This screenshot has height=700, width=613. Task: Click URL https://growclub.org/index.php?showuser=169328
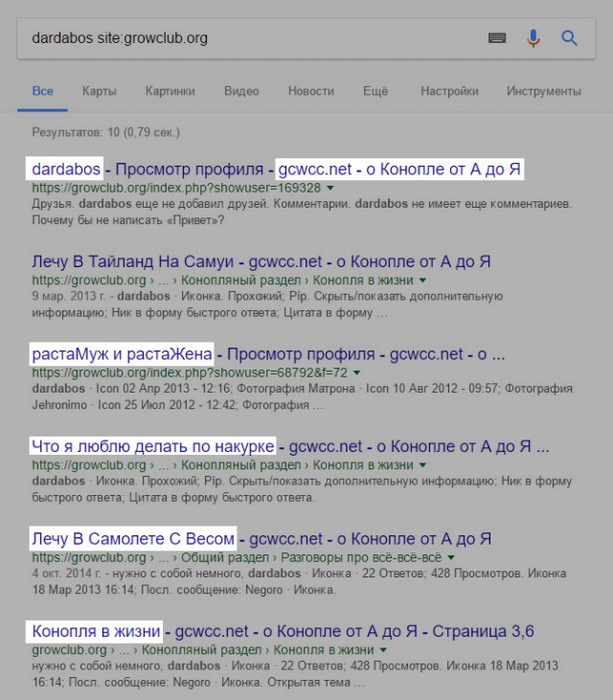(176, 188)
